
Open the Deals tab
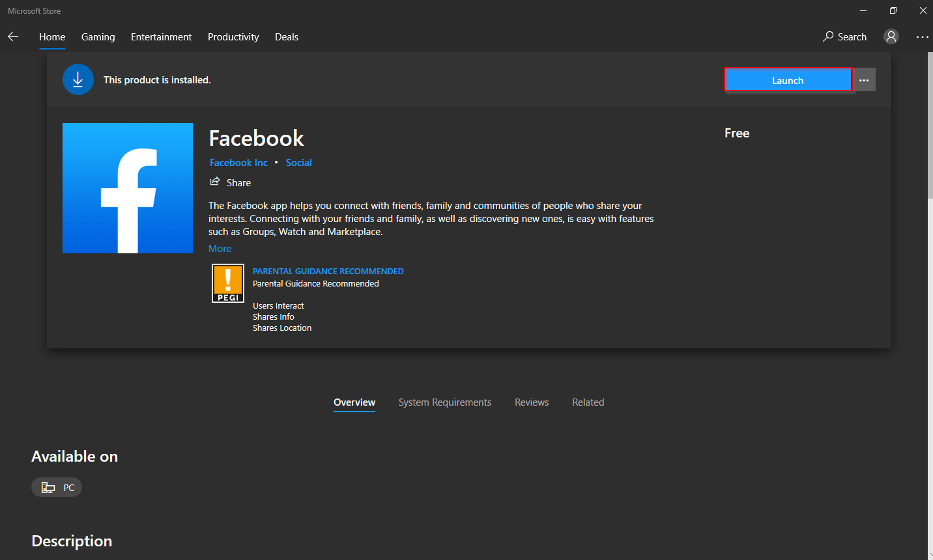click(287, 37)
